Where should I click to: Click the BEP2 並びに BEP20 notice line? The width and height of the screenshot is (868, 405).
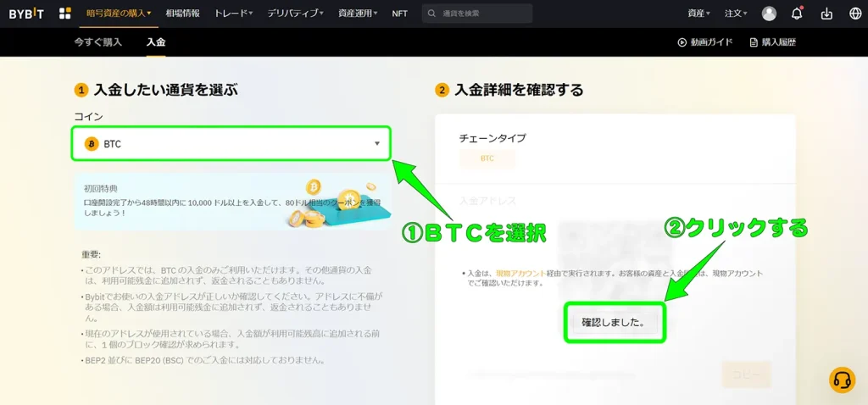coord(202,360)
